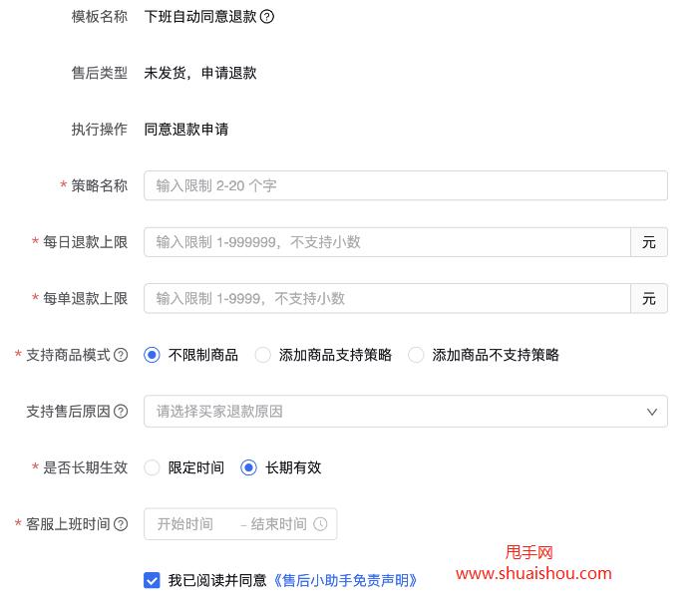Click the help icon next to 支持商品模式
The height and width of the screenshot is (607, 700).
point(121,355)
